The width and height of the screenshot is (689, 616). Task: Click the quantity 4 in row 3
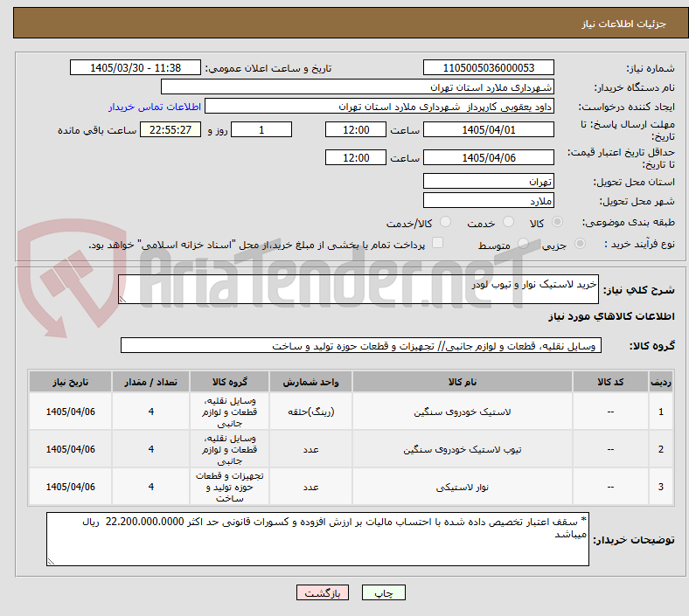[150, 487]
